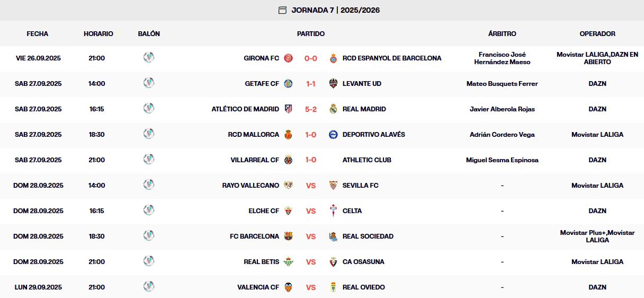Click the OPERADOR column header
This screenshot has width=644, height=298.
click(597, 34)
